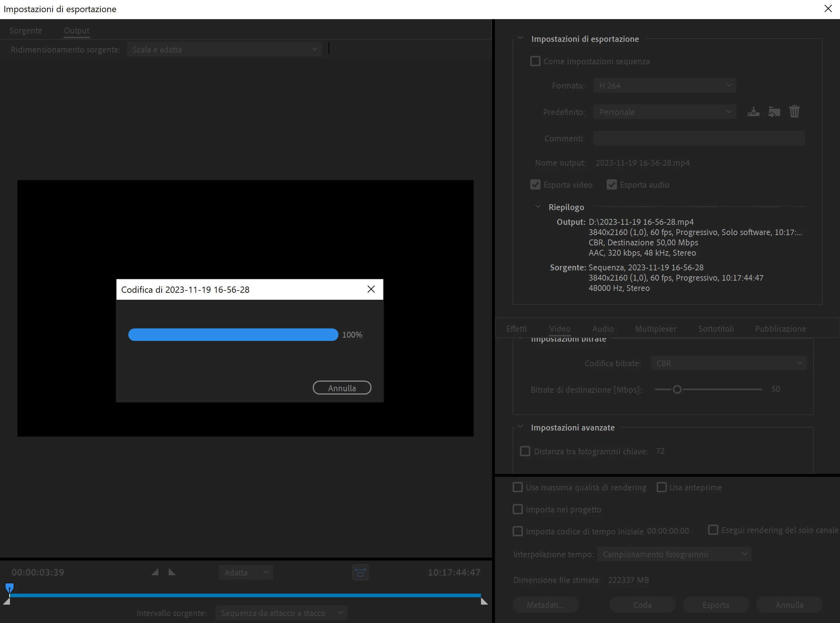Collapse the Riepilogo section

click(x=538, y=207)
